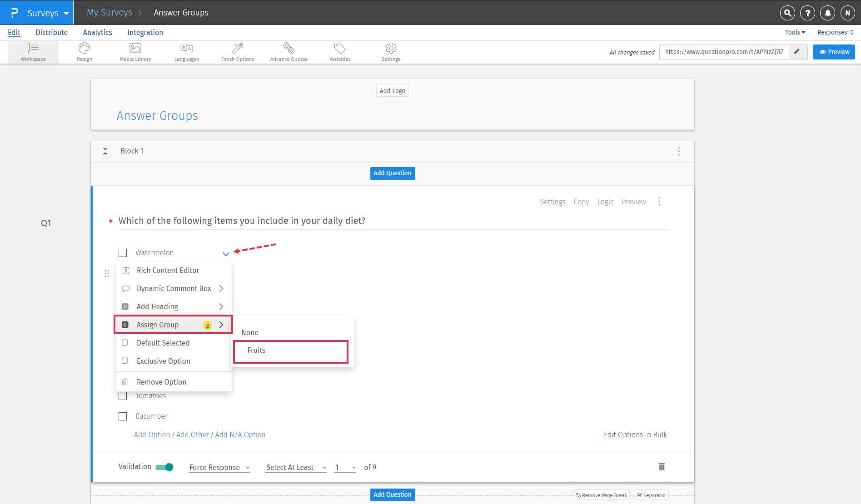Check the Default Selected checkbox
861x504 pixels.
(125, 343)
